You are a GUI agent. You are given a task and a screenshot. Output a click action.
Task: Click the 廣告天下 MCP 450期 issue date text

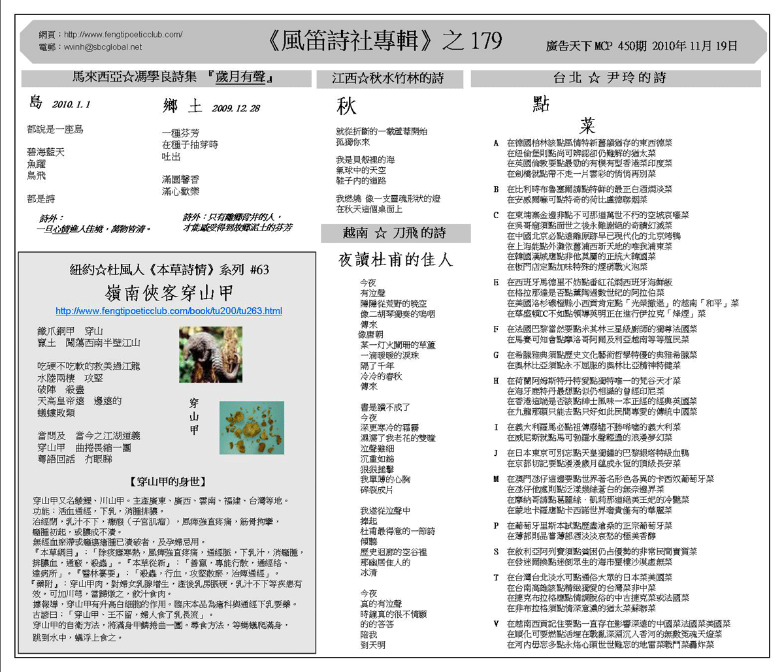click(641, 46)
